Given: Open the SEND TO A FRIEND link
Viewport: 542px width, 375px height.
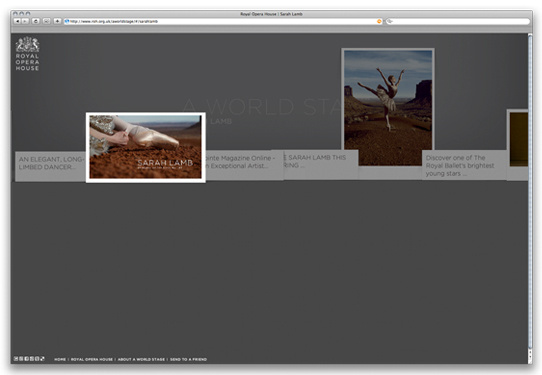Looking at the screenshot, I should (188, 359).
